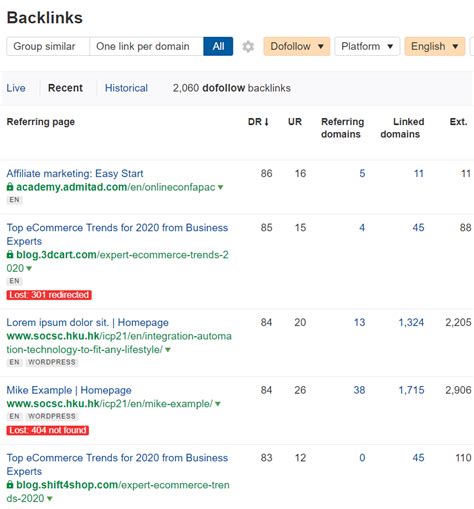Click the 1,324 linked domains value

point(411,322)
